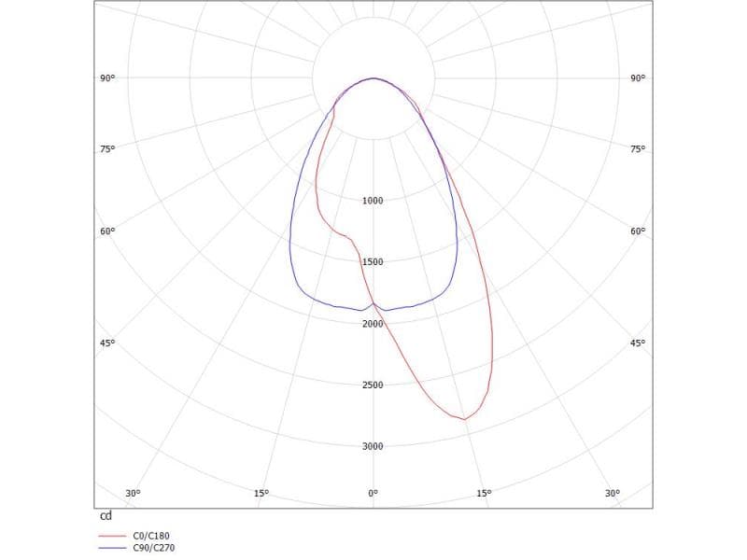Screen dimensions: 747x560
Task: Select the 45° label on the right side
Action: [638, 343]
